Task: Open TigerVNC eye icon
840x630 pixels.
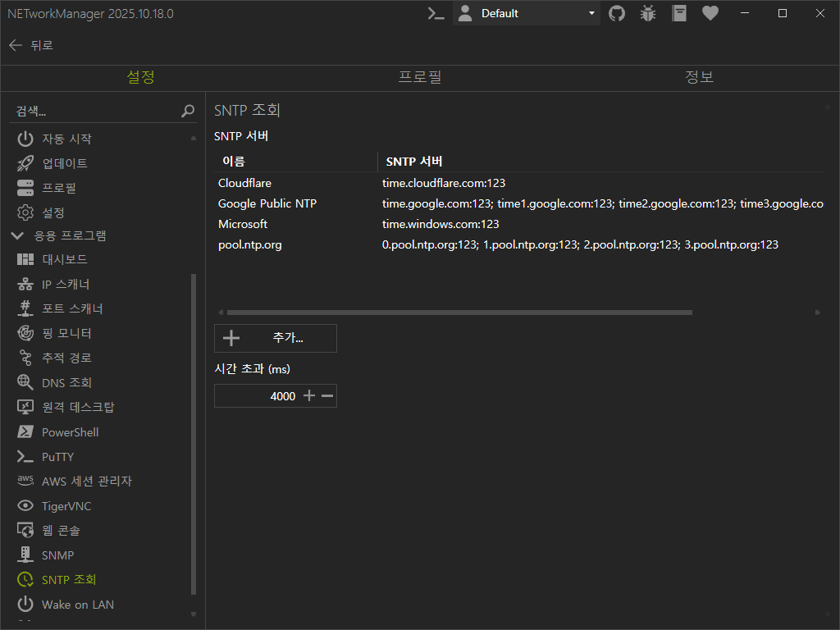Action: (x=25, y=505)
